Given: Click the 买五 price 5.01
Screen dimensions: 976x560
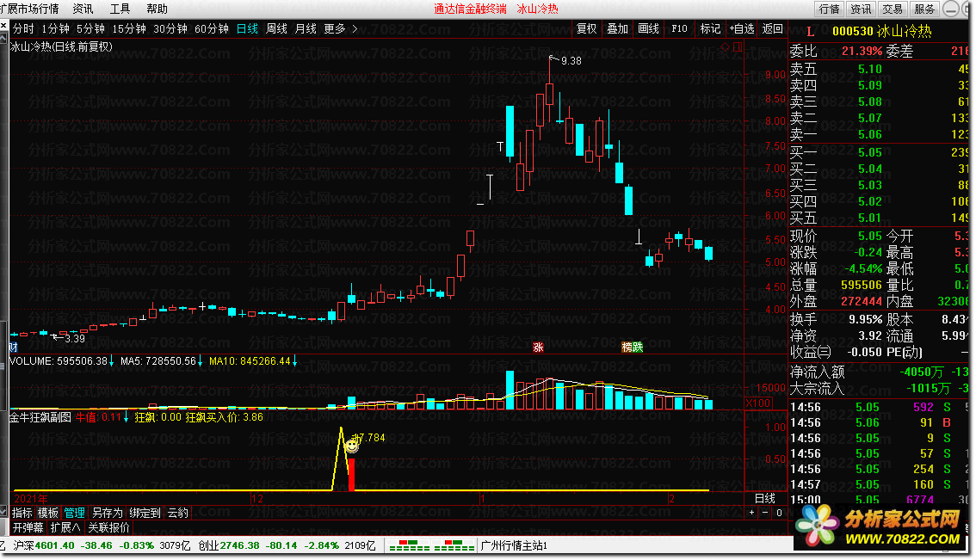Looking at the screenshot, I should click(869, 218).
